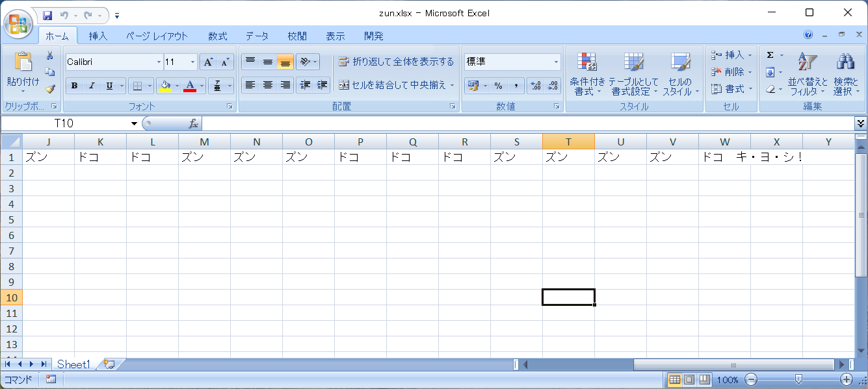The width and height of the screenshot is (868, 389).
Task: Apply left text alignment
Action: [x=250, y=84]
